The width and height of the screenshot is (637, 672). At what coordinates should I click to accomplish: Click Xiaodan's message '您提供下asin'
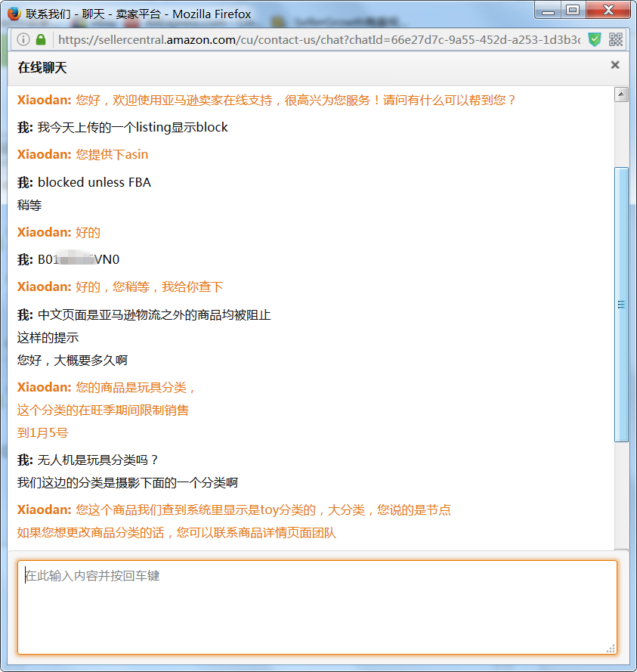[x=112, y=154]
